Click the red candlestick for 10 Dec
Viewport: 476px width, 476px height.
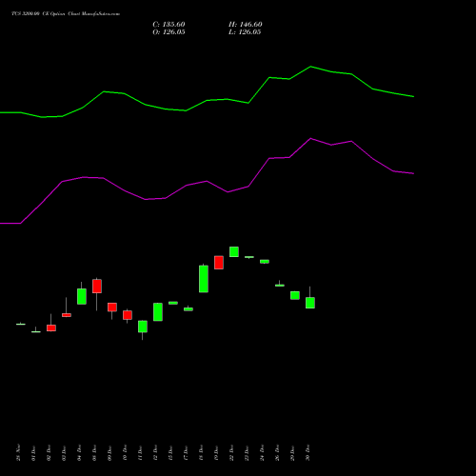128,315
